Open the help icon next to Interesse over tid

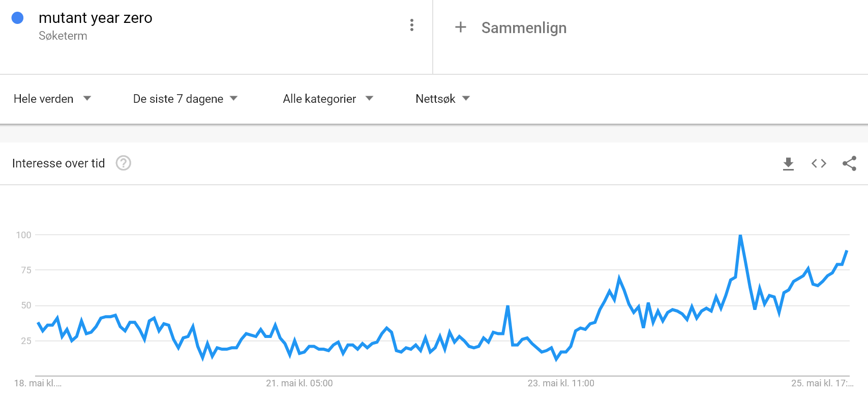click(124, 163)
